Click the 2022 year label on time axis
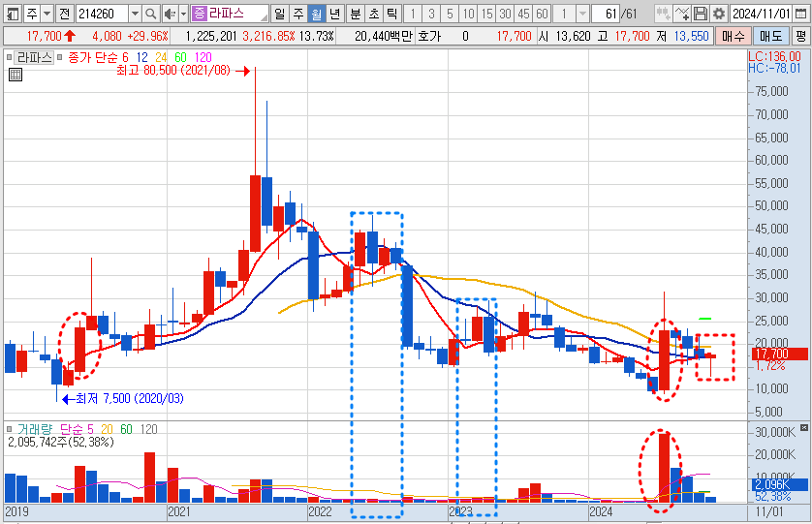Viewport: 812px width, 524px height. pos(320,512)
